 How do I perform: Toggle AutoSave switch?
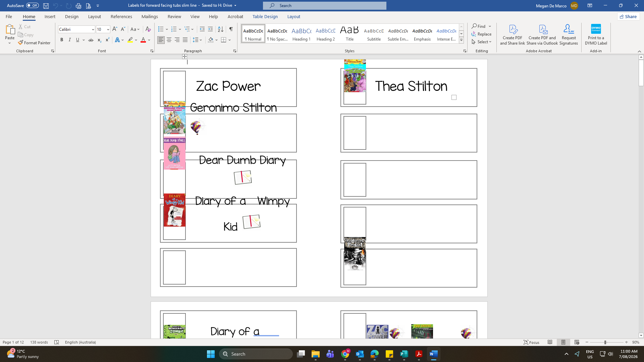[33, 6]
